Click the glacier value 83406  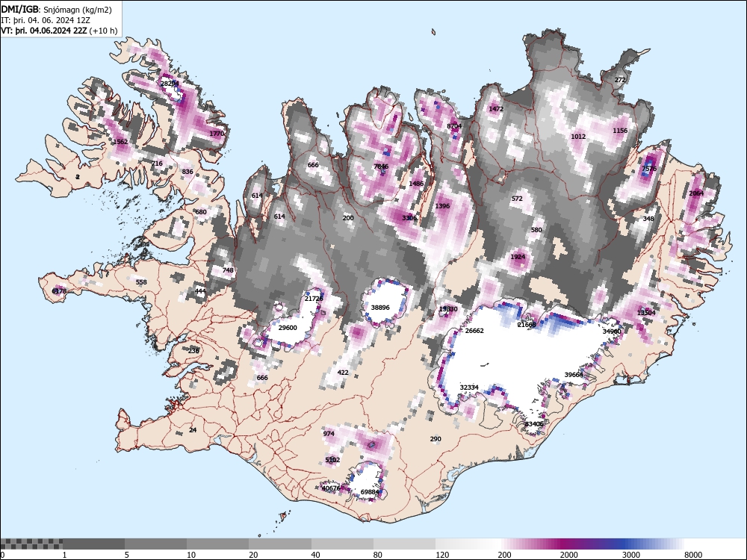point(534,424)
